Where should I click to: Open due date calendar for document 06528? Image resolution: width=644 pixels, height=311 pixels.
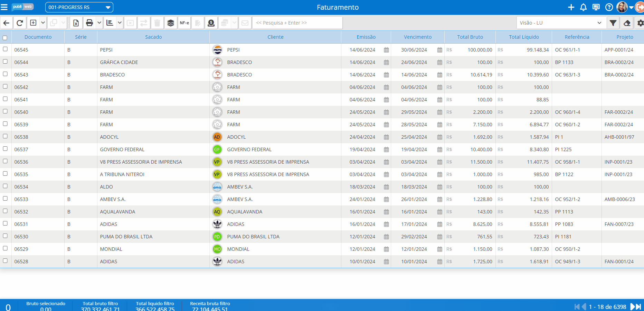pos(439,262)
